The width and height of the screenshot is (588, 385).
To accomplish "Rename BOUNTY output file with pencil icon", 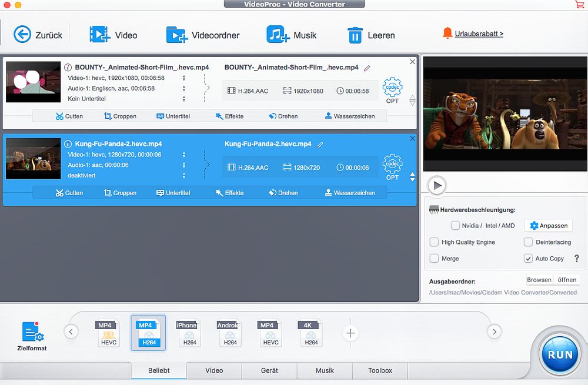I will pos(367,68).
